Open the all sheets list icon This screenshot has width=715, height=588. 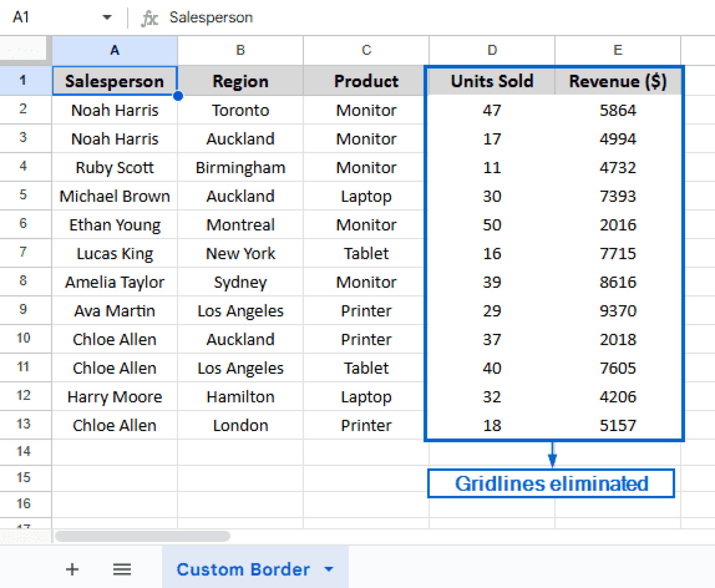point(122,569)
